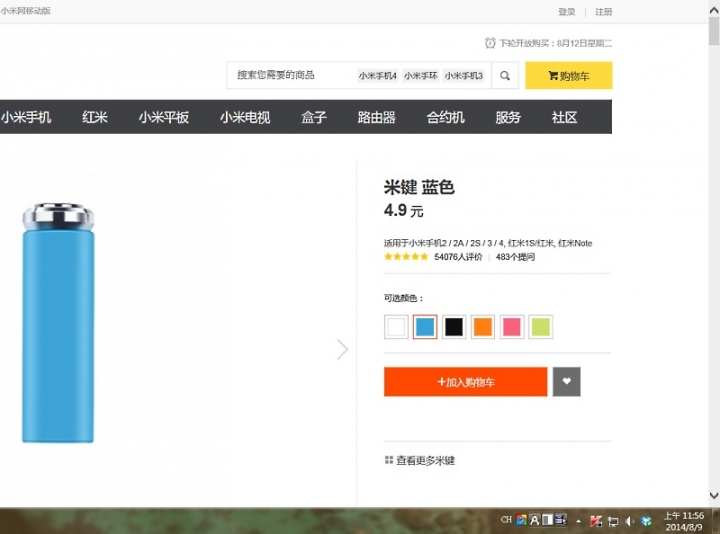Click the product title 米键 蓝色
Image resolution: width=720 pixels, height=534 pixels.
419,187
